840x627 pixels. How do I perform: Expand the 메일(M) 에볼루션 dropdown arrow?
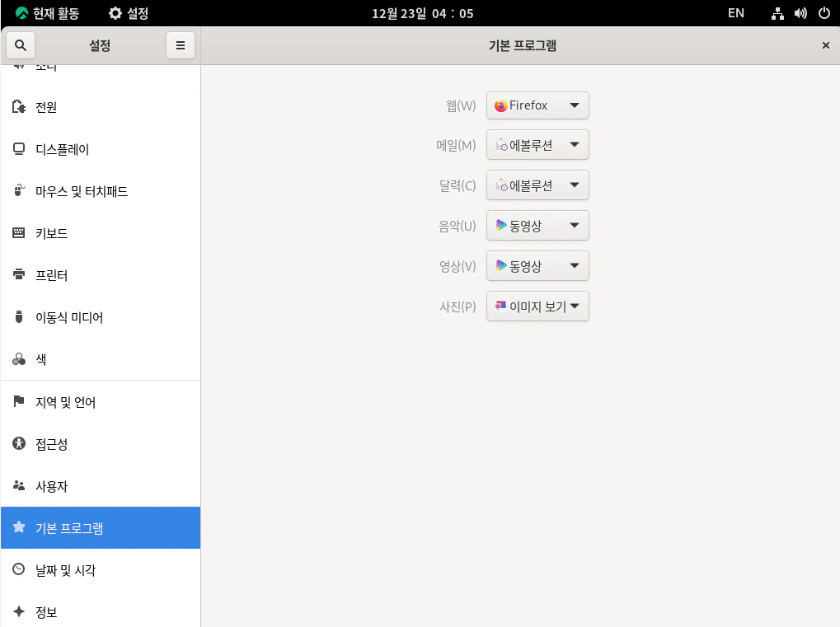click(575, 144)
